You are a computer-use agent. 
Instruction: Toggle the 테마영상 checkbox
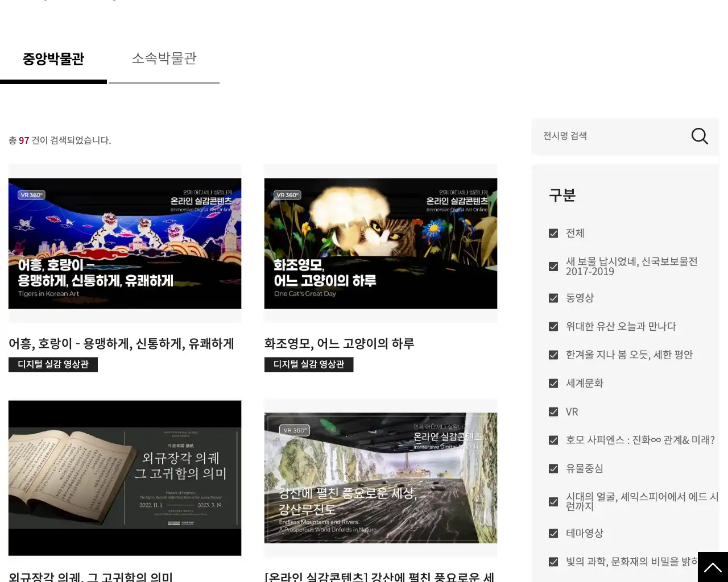[x=553, y=534]
